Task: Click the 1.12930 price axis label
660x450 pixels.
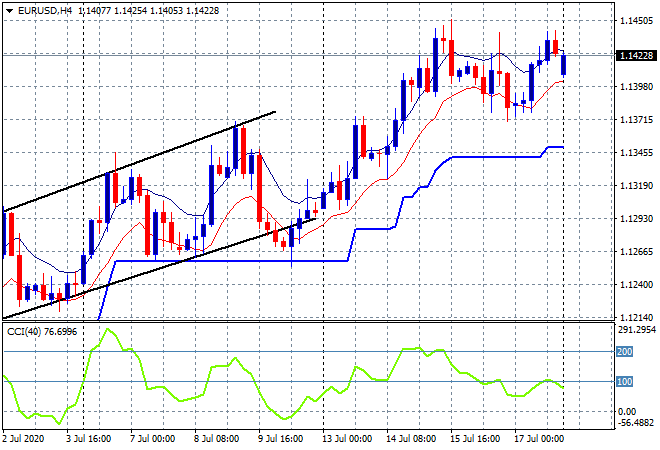Action: (637, 219)
